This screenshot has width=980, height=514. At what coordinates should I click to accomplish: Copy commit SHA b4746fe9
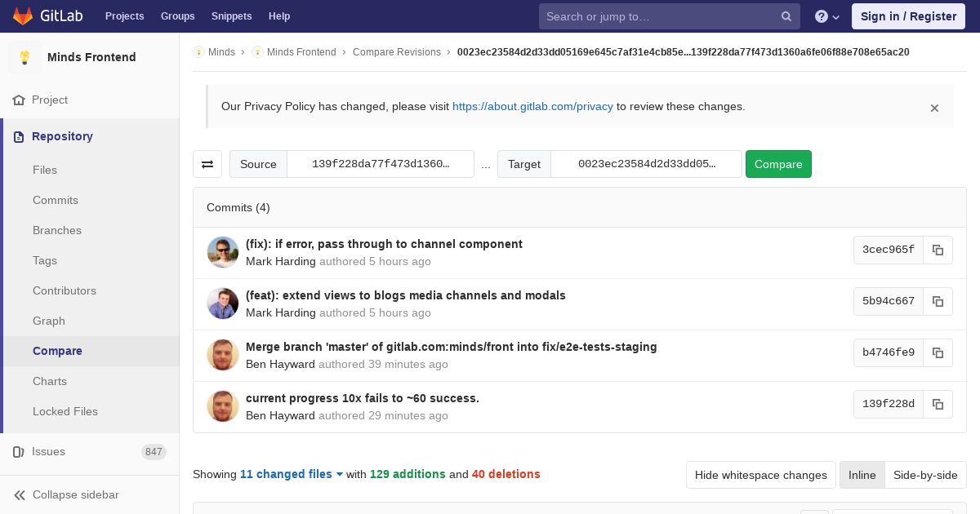tap(938, 353)
